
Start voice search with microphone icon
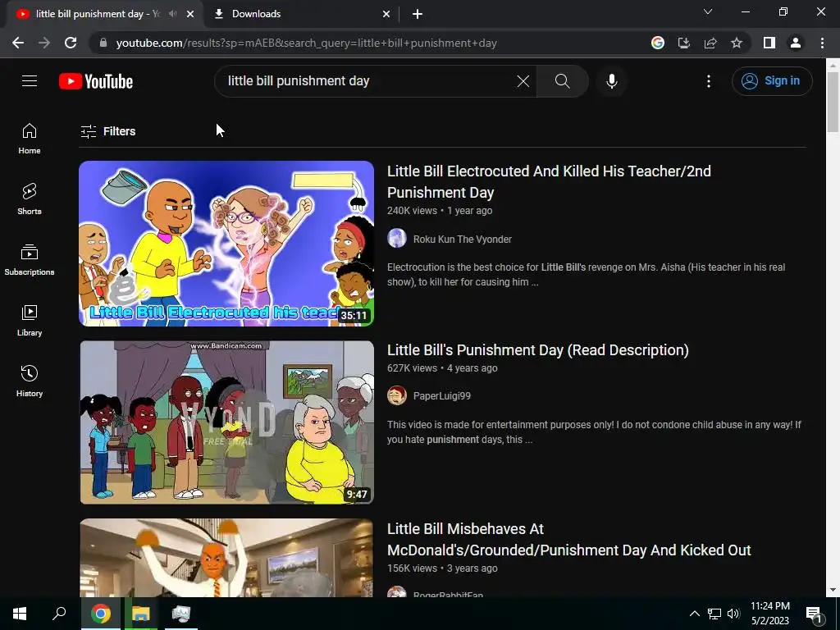pyautogui.click(x=611, y=81)
